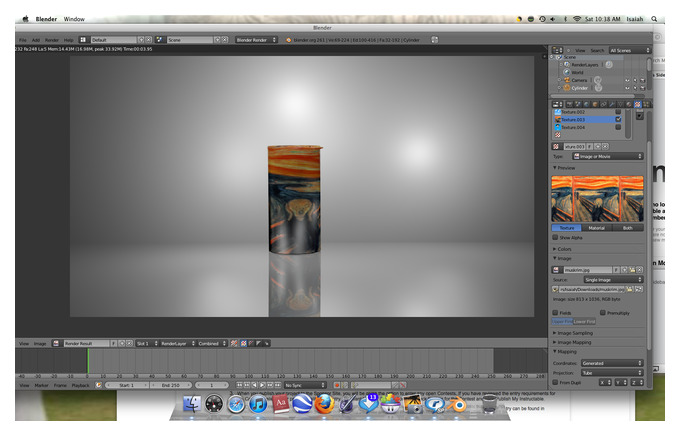Expand the Image Mapping panel
Screen dimensions: 680x436
coord(572,342)
